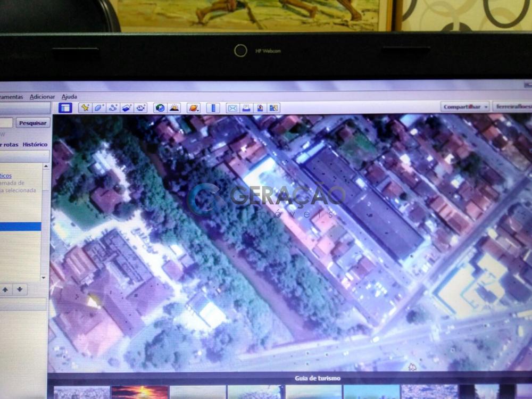Open the Histórico search link
Image resolution: width=532 pixels, height=399 pixels.
35,144
